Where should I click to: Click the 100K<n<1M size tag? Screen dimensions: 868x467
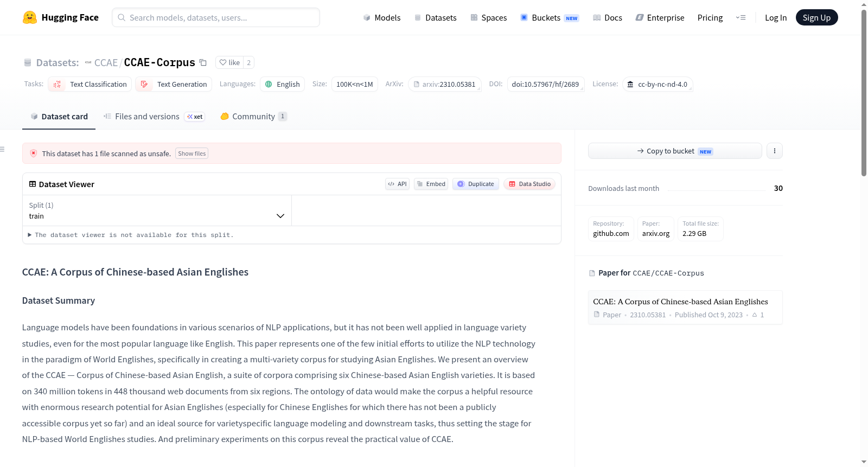[355, 84]
